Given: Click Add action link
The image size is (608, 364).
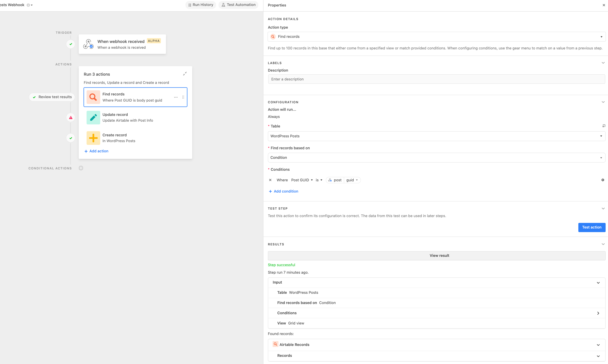Looking at the screenshot, I should pos(96,151).
